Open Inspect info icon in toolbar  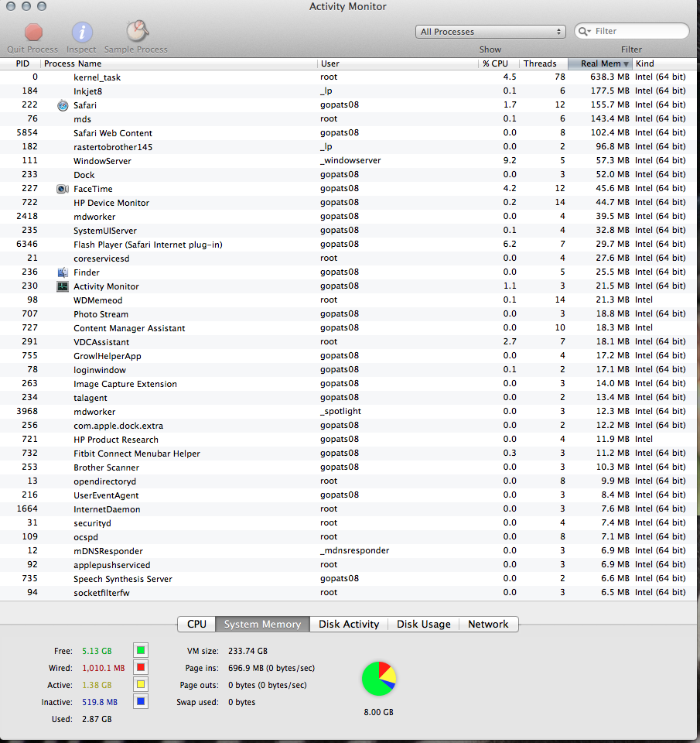tap(82, 33)
